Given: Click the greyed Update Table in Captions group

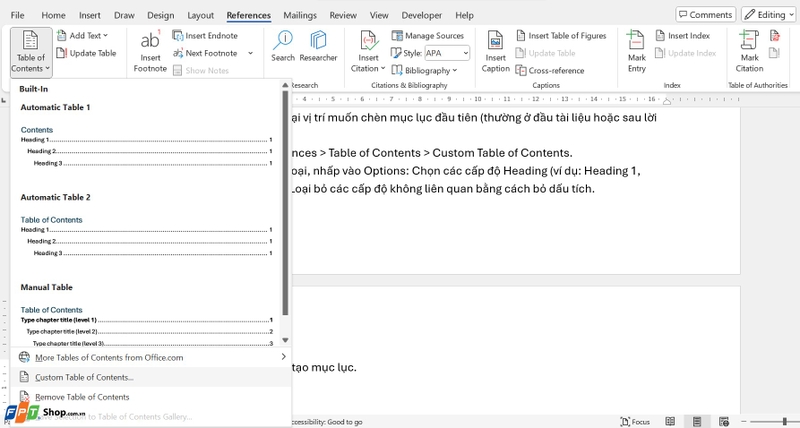Looking at the screenshot, I should click(x=545, y=53).
